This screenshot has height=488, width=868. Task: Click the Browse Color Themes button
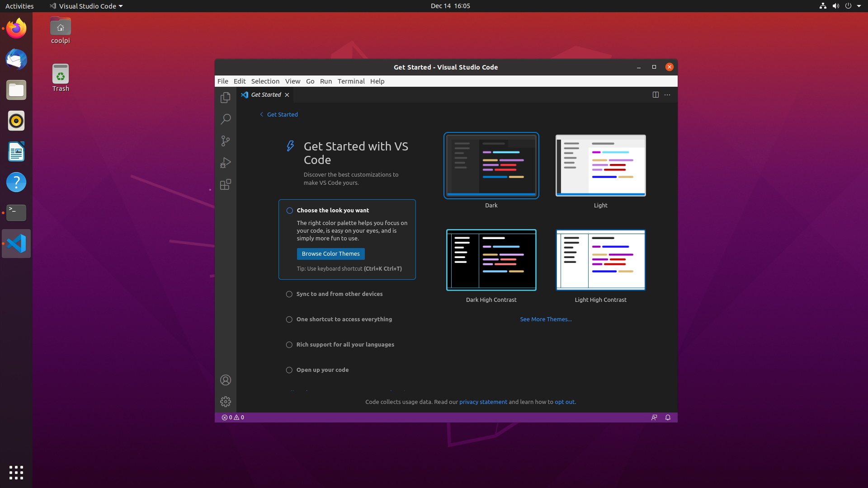(330, 253)
